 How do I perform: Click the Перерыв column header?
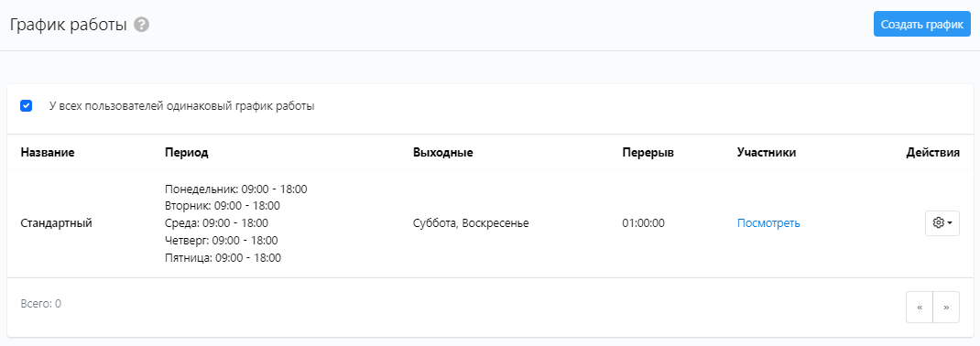click(x=648, y=152)
